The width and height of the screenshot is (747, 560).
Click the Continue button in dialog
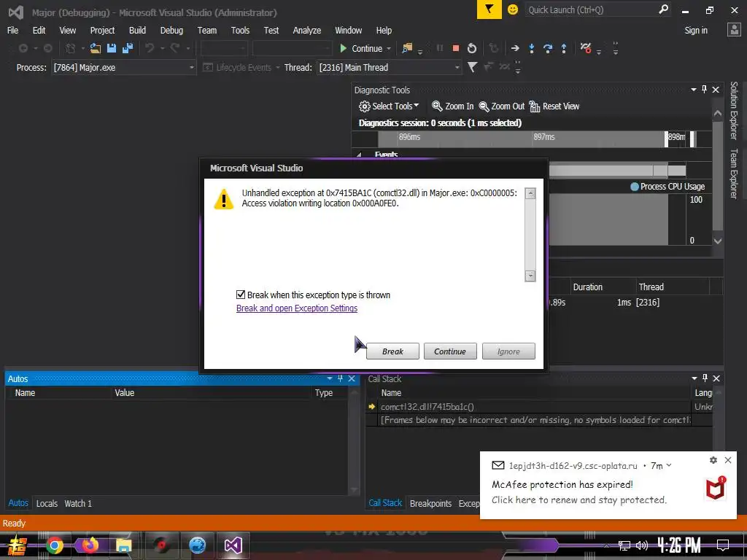(450, 351)
